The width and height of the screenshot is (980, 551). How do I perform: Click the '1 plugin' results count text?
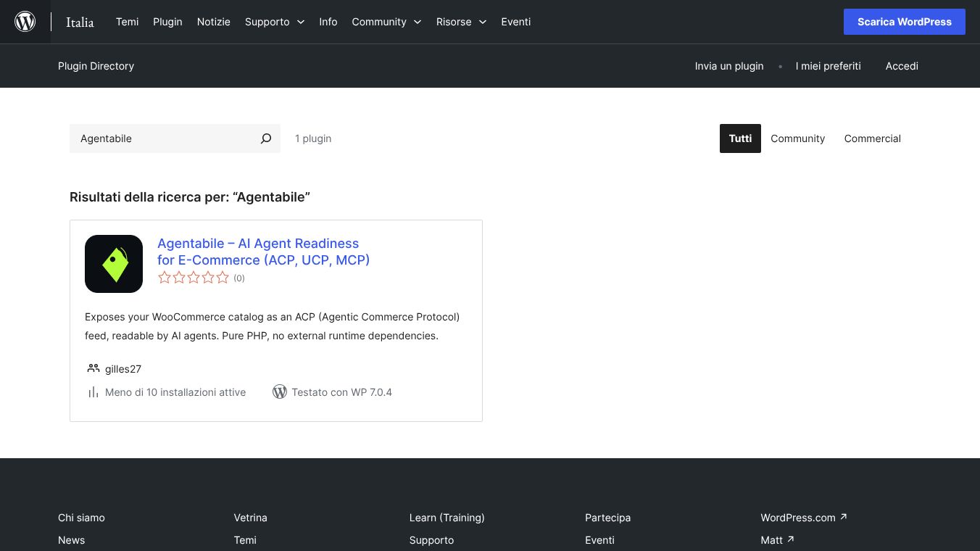313,138
